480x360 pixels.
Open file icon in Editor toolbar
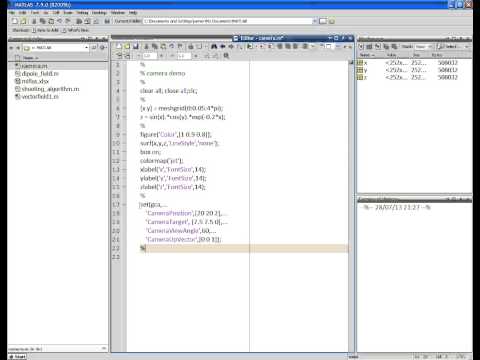point(127,46)
